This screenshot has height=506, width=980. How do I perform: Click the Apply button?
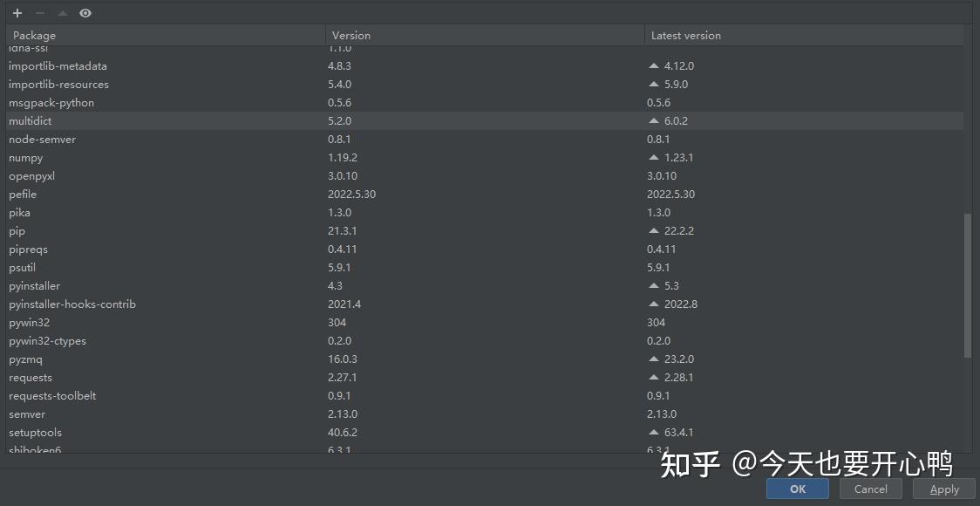(x=943, y=489)
